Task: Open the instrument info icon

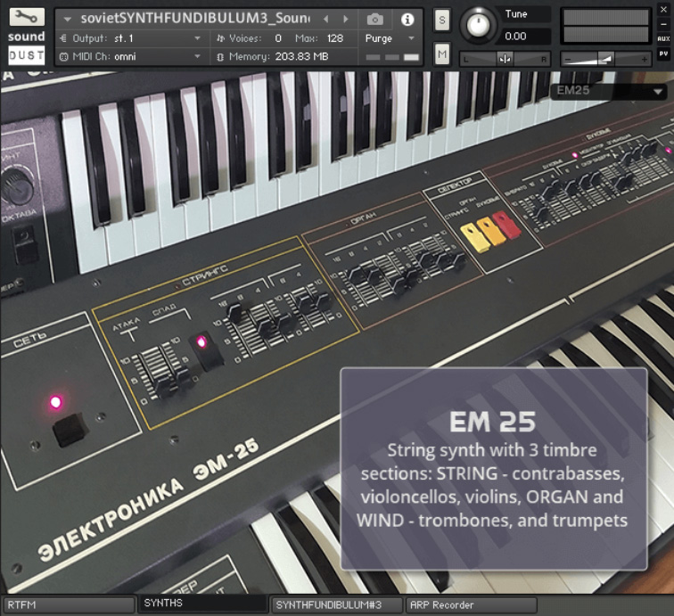Action: (407, 20)
